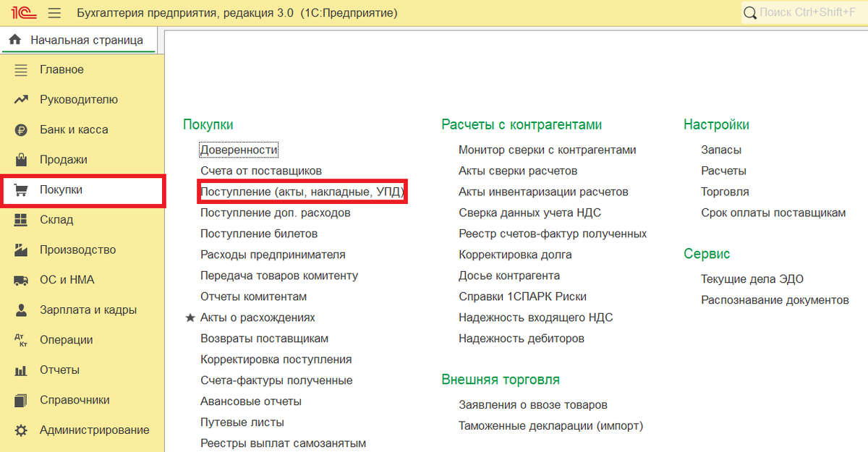The width and height of the screenshot is (868, 452).
Task: Click the factory icon for Производство
Action: click(21, 250)
